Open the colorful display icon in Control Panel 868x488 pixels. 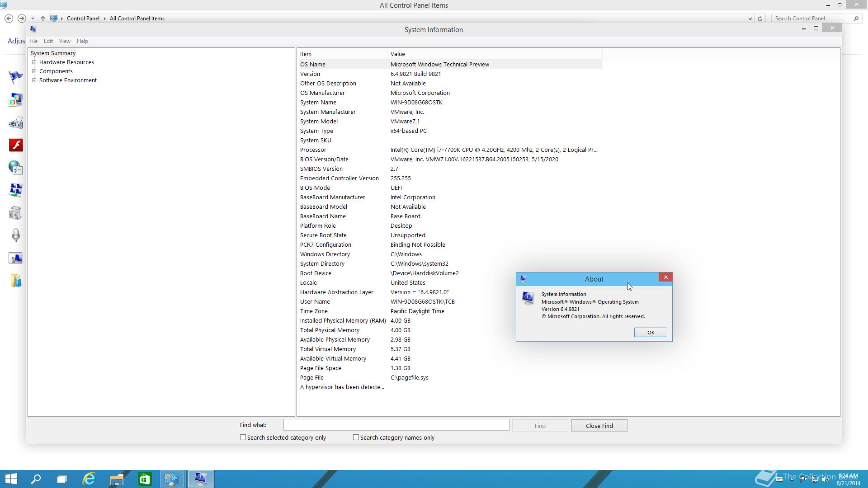(x=15, y=100)
